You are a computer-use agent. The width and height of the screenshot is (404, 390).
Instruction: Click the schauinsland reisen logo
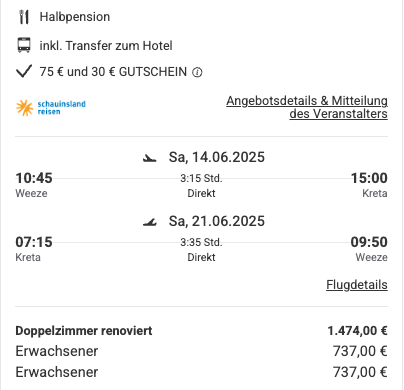51,108
